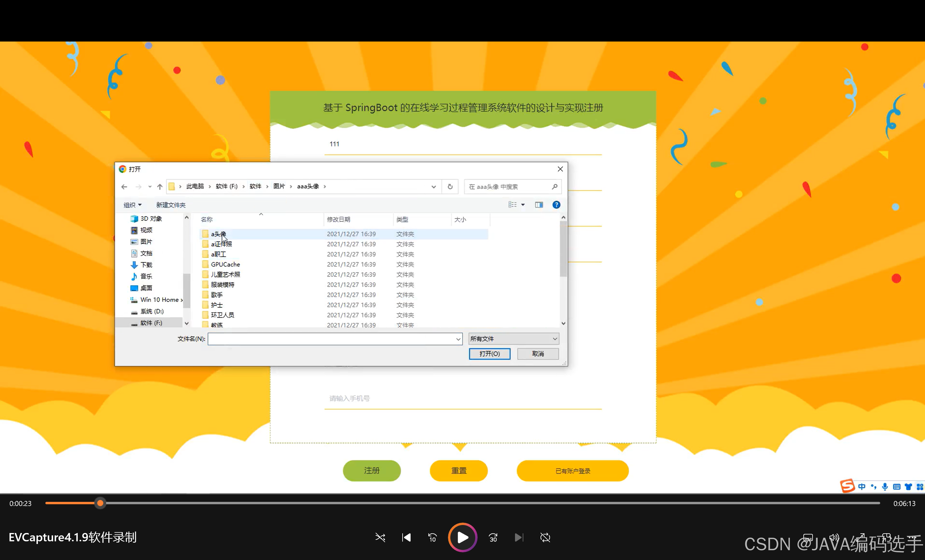This screenshot has height=560, width=925.
Task: Click the Sogou microphone voice input icon
Action: pyautogui.click(x=885, y=487)
